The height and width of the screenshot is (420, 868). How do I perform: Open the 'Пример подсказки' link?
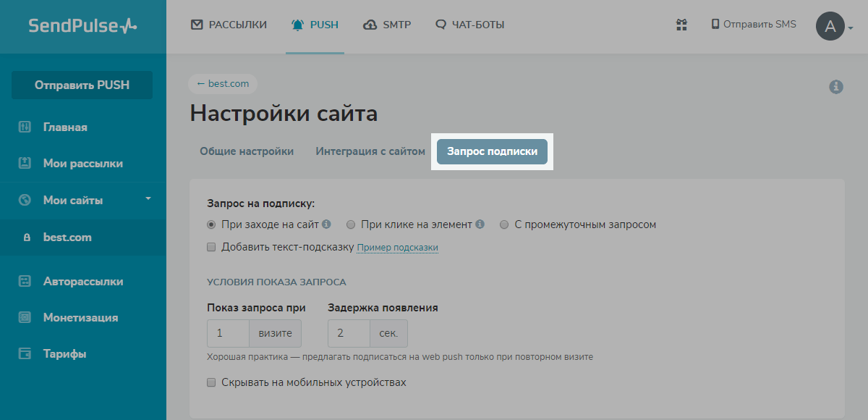point(397,248)
